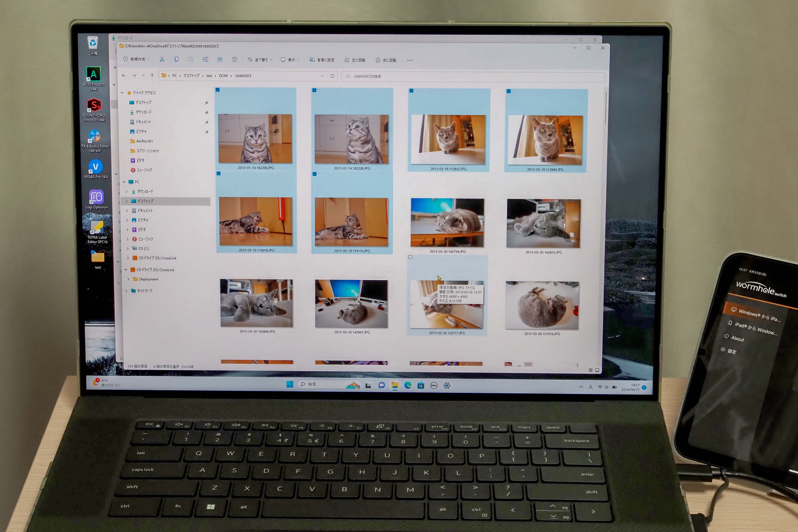Image resolution: width=798 pixels, height=532 pixels.
Task: Copy the selected files
Action: [x=176, y=59]
